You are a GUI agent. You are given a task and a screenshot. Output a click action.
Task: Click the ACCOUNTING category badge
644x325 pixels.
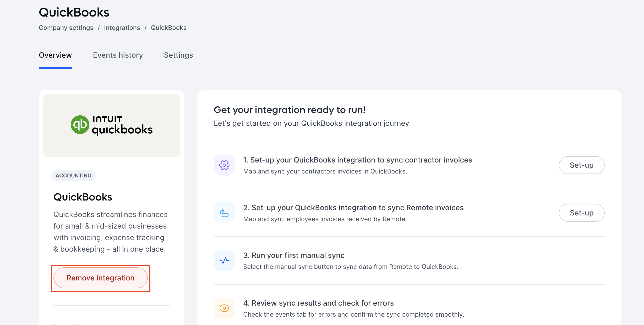73,176
